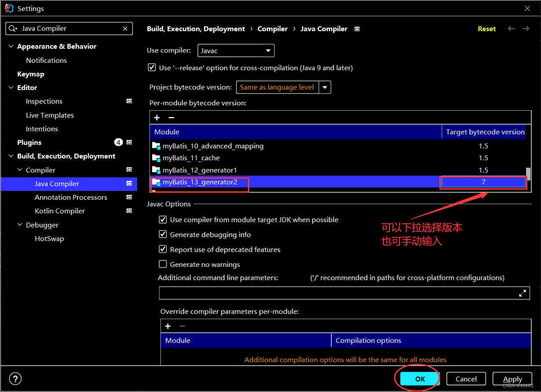Open Project bytecode version dropdown
This screenshot has width=541, height=392.
[x=325, y=87]
